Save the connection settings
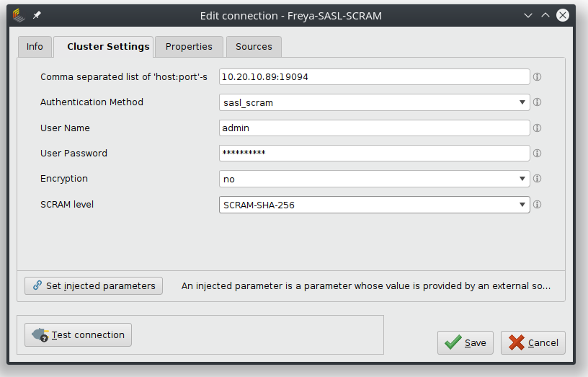Image resolution: width=588 pixels, height=377 pixels. tap(465, 343)
